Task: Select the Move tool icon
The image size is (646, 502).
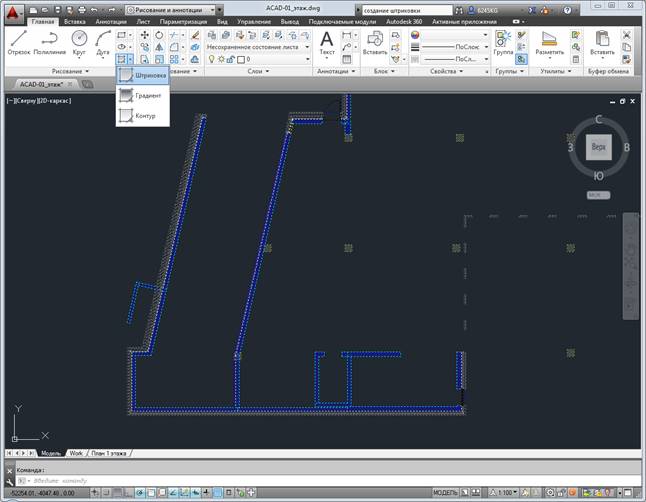Action: 145,35
